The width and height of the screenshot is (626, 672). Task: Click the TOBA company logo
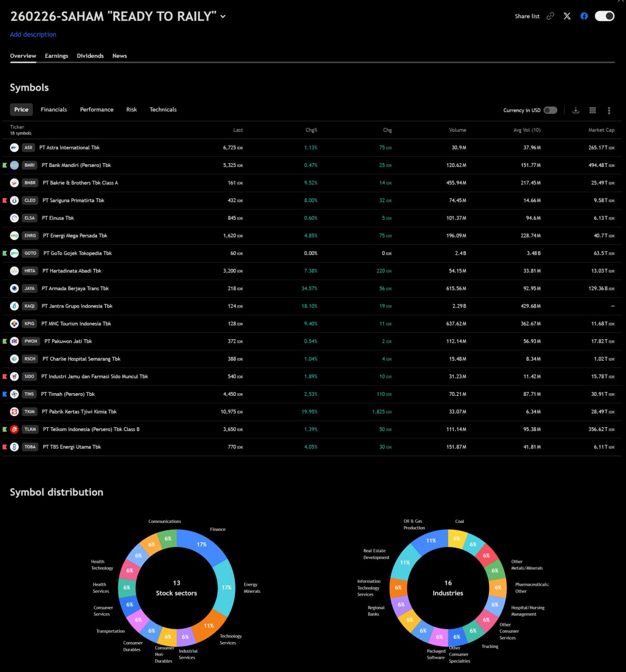pos(14,447)
